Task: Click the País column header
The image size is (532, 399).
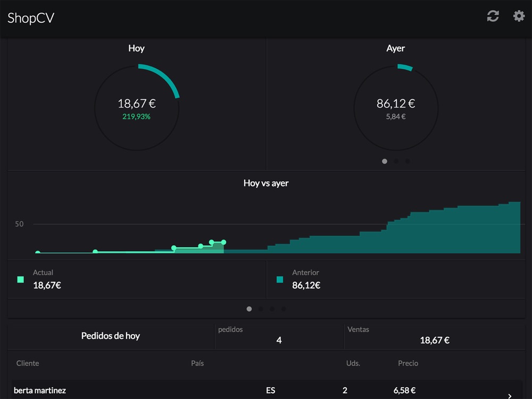Action: click(x=197, y=363)
